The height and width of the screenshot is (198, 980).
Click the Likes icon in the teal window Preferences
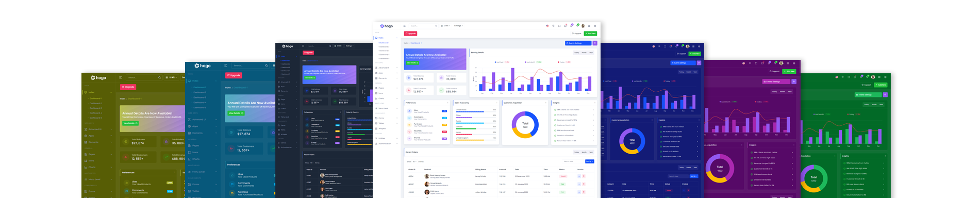[231, 175]
